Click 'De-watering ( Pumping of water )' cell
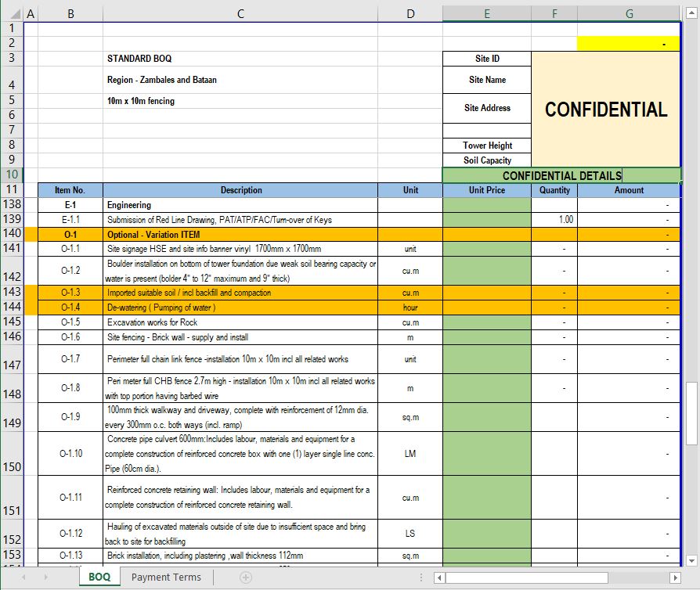 [x=240, y=308]
